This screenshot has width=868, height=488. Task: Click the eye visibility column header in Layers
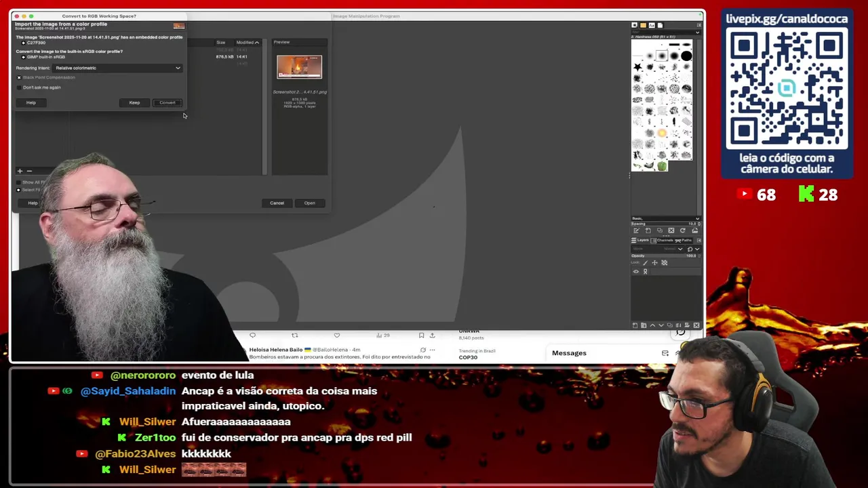636,272
